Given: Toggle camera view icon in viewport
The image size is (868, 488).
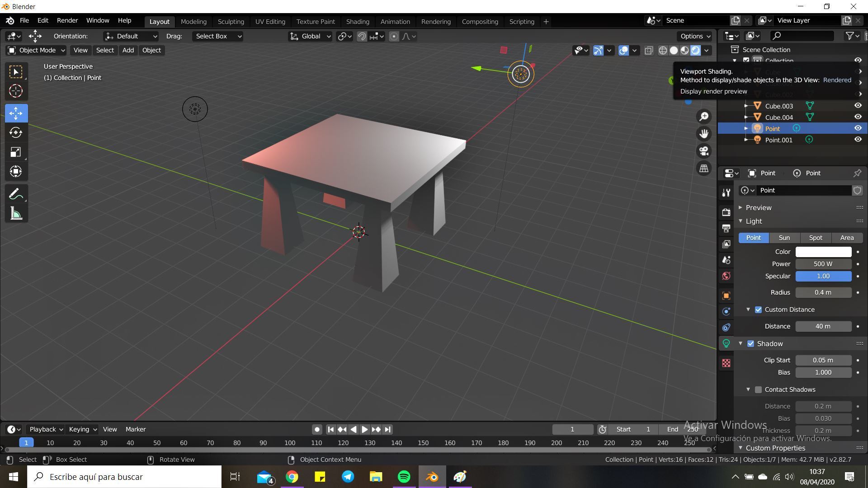Looking at the screenshot, I should 704,151.
